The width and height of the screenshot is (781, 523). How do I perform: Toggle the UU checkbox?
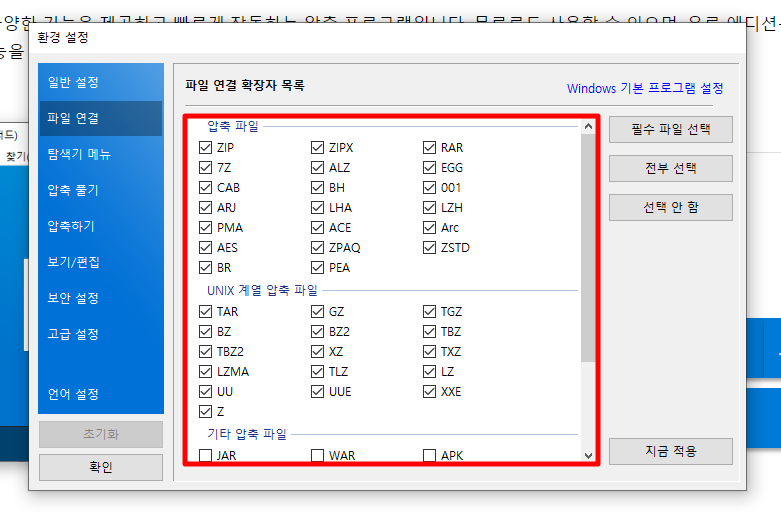pyautogui.click(x=205, y=392)
